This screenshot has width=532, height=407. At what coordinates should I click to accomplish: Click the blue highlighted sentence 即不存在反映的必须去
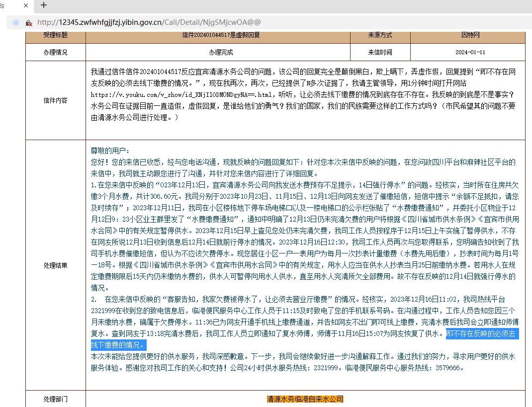tap(482, 333)
